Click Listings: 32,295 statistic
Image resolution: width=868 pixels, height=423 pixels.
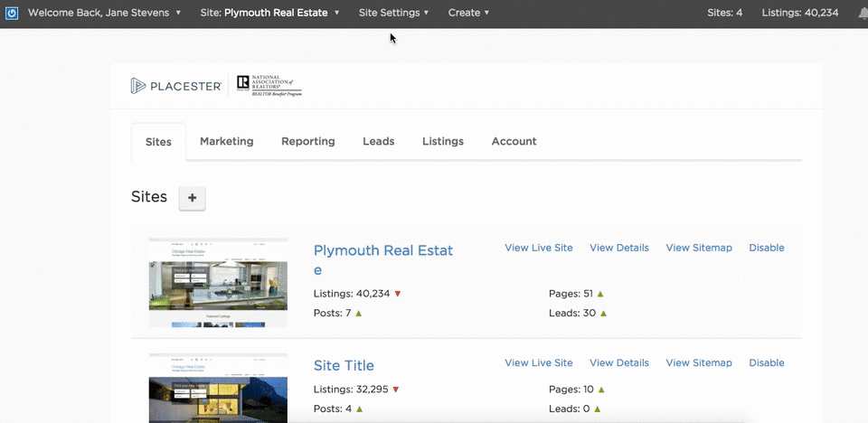pyautogui.click(x=351, y=390)
